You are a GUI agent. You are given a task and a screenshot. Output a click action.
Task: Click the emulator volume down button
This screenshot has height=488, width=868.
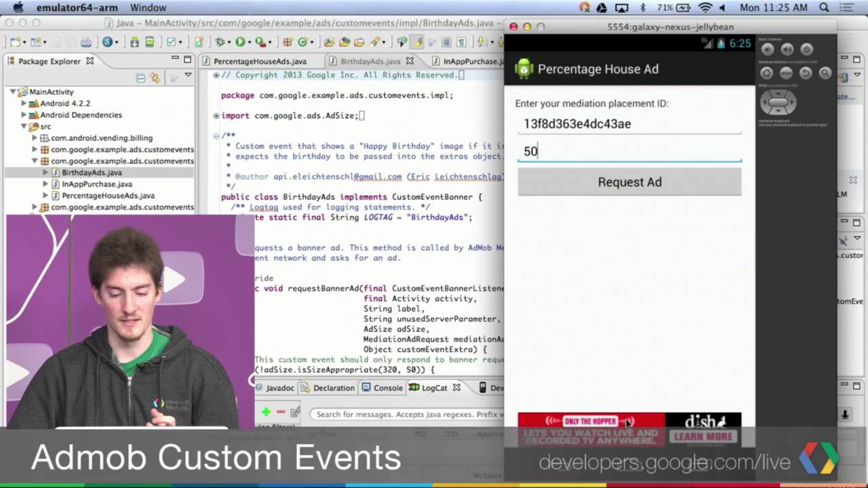pos(768,49)
